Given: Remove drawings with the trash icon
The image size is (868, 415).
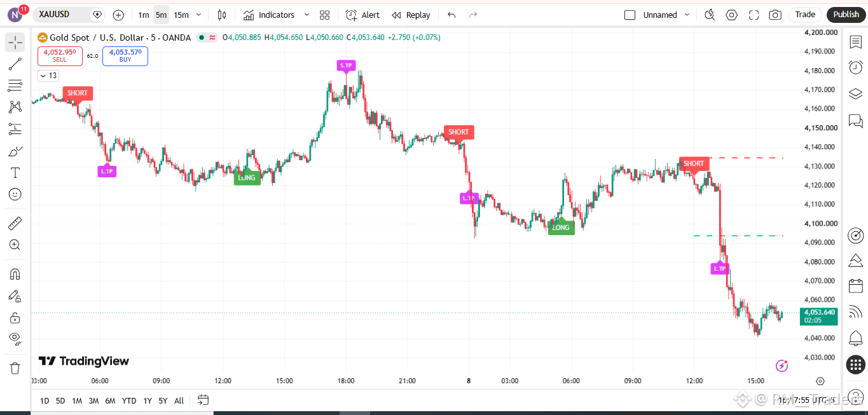Looking at the screenshot, I should pyautogui.click(x=15, y=368).
